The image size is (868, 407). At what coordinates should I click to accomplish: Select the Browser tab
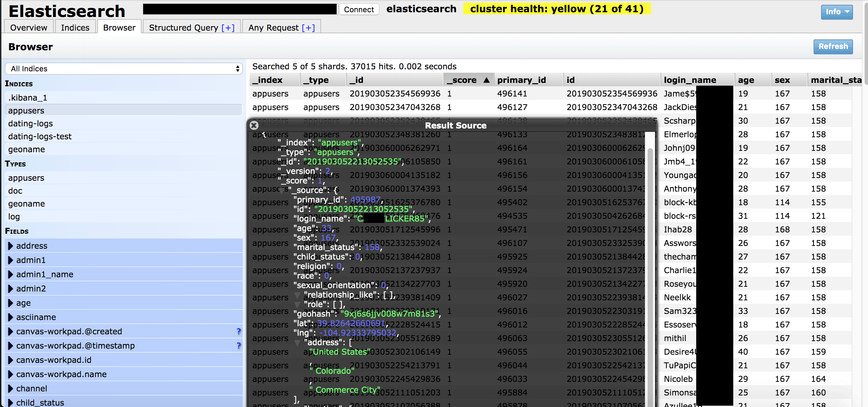coord(118,26)
